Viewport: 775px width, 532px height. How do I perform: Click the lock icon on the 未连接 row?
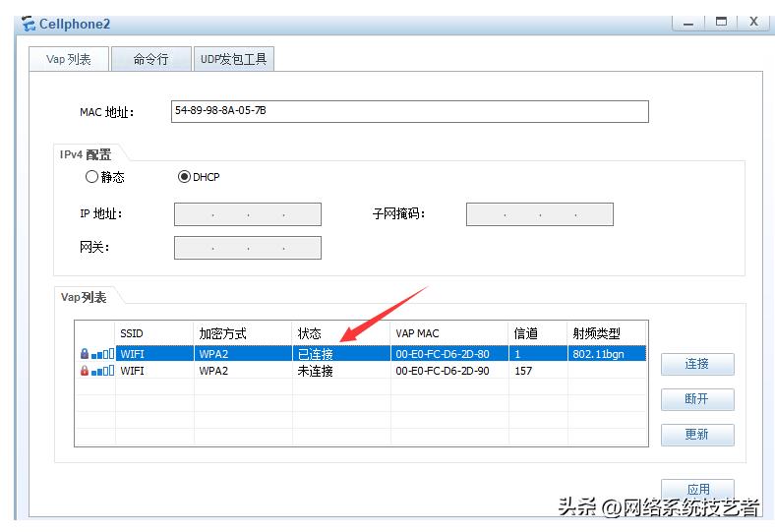click(85, 371)
